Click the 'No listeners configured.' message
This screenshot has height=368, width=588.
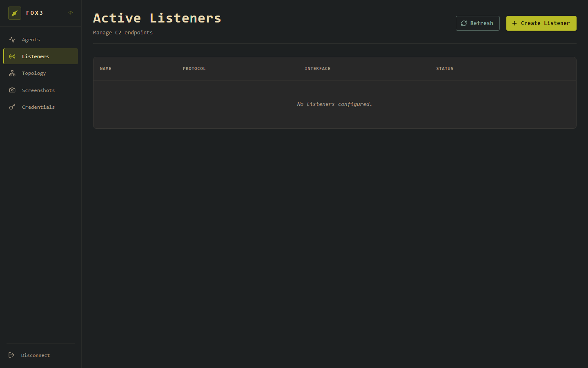[x=335, y=104]
